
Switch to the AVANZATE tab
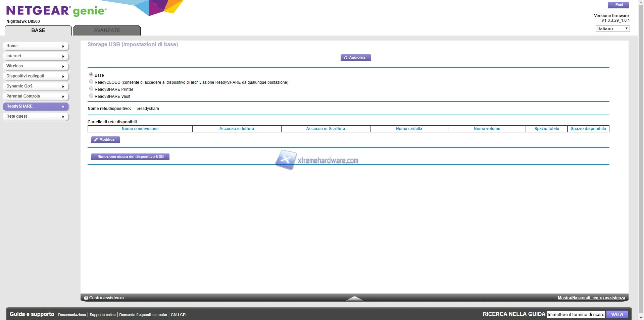point(107,30)
